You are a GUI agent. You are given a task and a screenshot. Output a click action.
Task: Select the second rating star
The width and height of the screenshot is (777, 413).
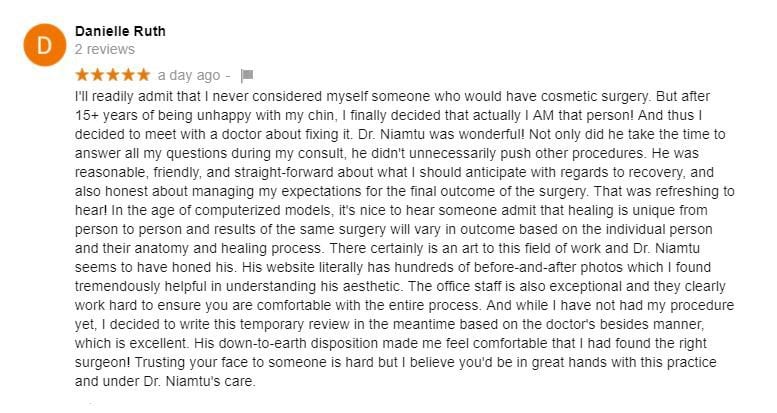tap(97, 75)
